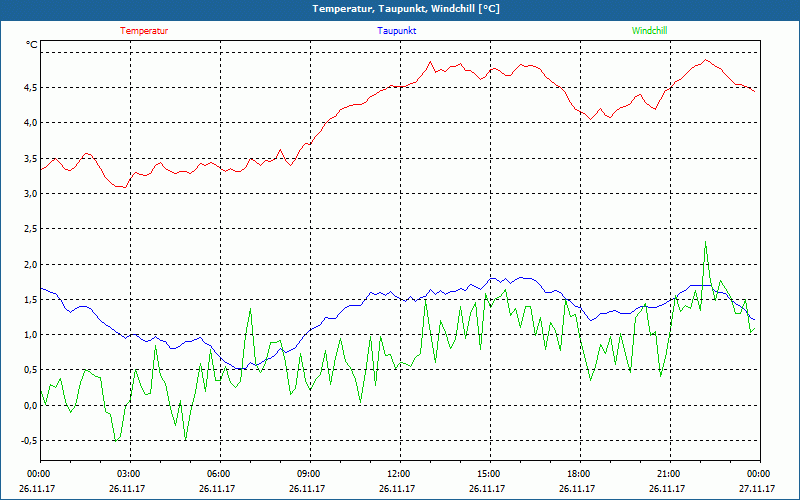Click the red Temperatur legend label
800x500 pixels.
[x=144, y=31]
